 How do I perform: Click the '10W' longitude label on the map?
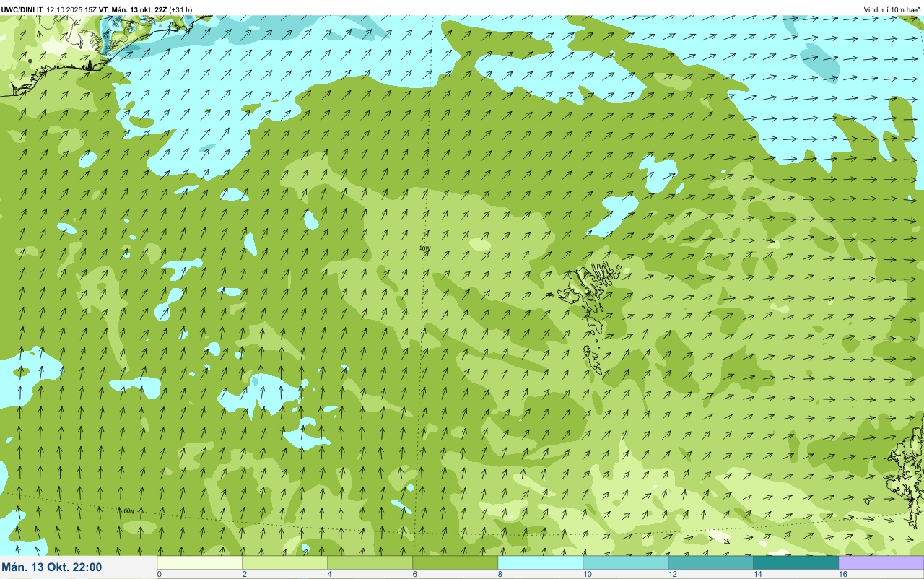pyautogui.click(x=424, y=248)
